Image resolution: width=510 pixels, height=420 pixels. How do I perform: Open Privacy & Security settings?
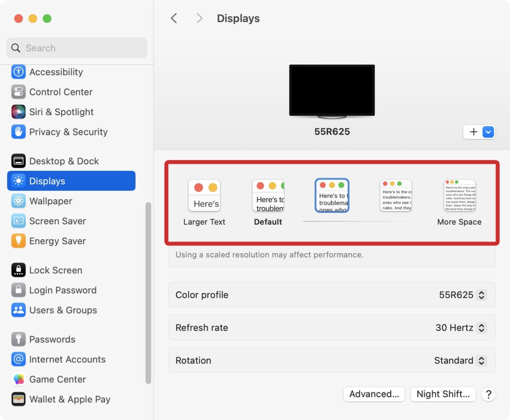[68, 132]
